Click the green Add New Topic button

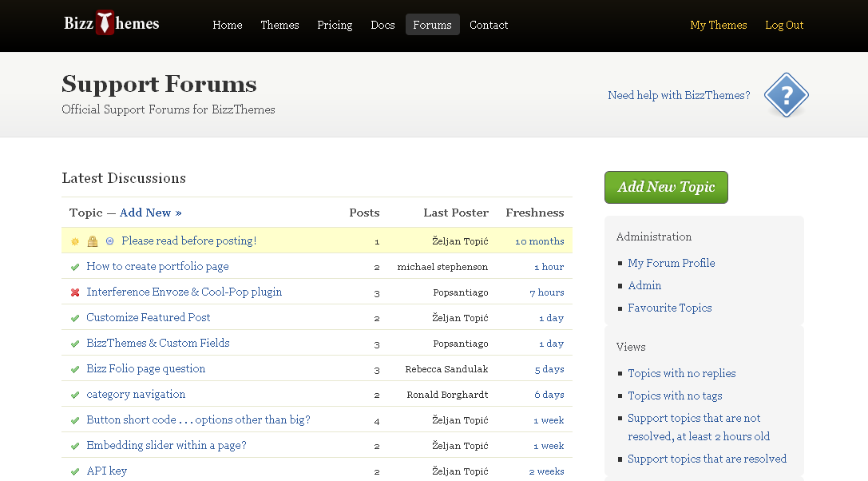tap(666, 187)
